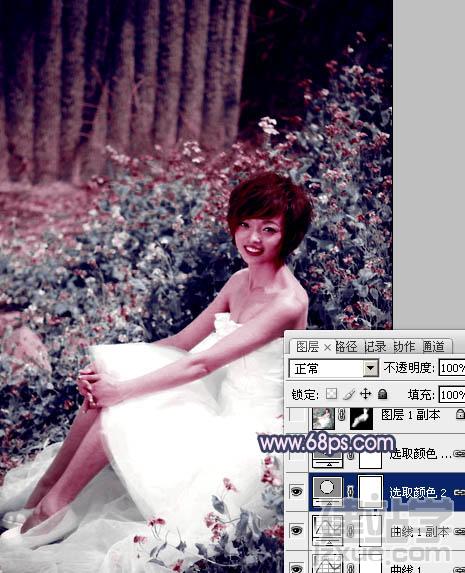Click the 填充 fill value field
The height and width of the screenshot is (573, 465).
coord(452,395)
